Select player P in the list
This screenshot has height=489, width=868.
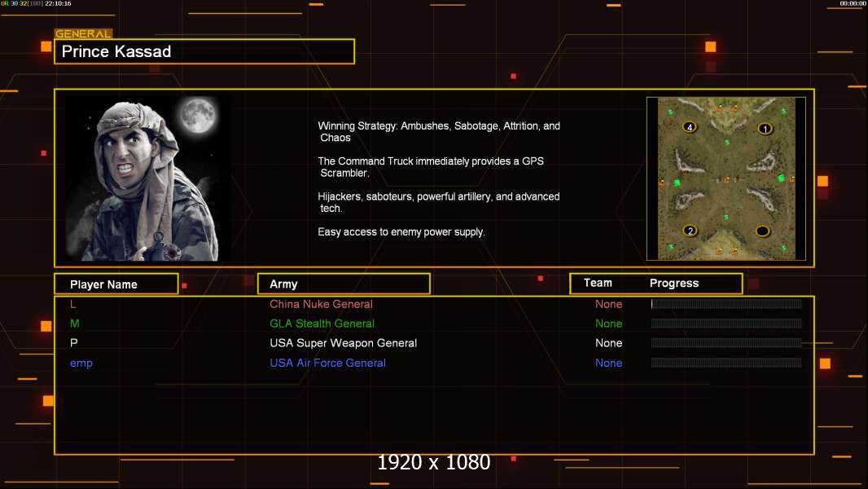tap(73, 343)
